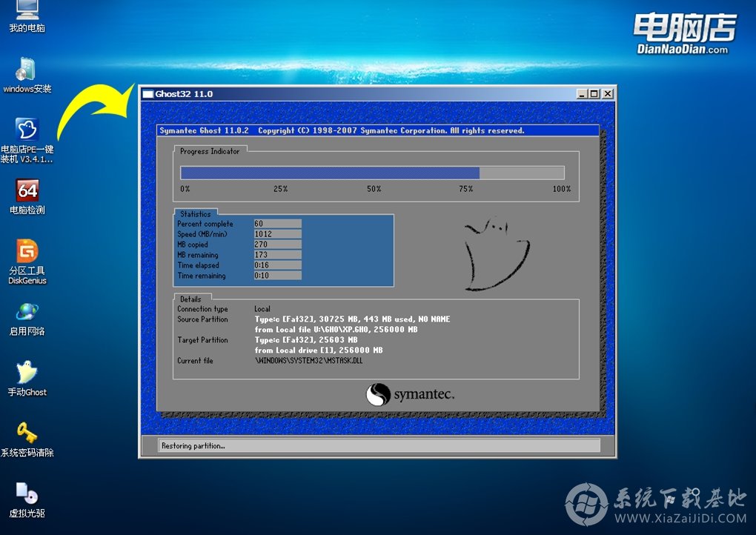Open the 我的电脑 desktop icon
This screenshot has width=756, height=535.
tap(27, 10)
